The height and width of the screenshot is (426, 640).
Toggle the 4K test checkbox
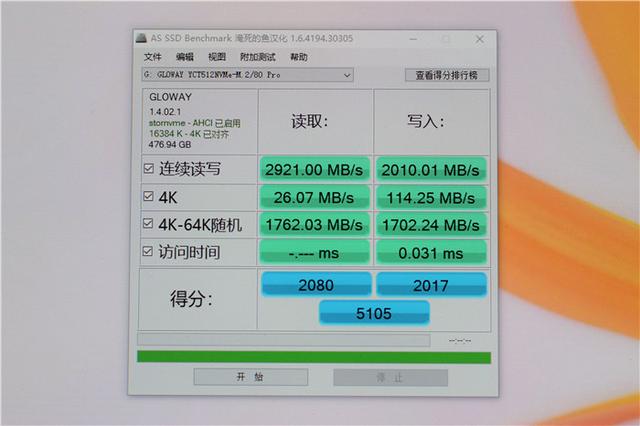pyautogui.click(x=149, y=196)
